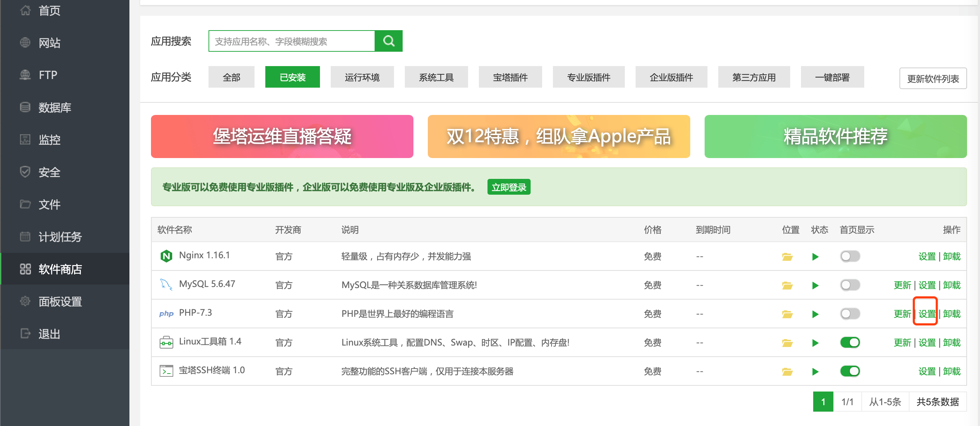The width and height of the screenshot is (980, 426).
Task: Disable homepage display for Linux工具箱 1.4
Action: click(850, 343)
